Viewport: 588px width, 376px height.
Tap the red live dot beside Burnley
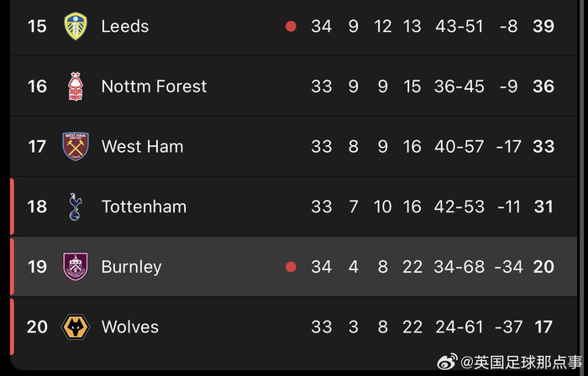[x=291, y=267]
